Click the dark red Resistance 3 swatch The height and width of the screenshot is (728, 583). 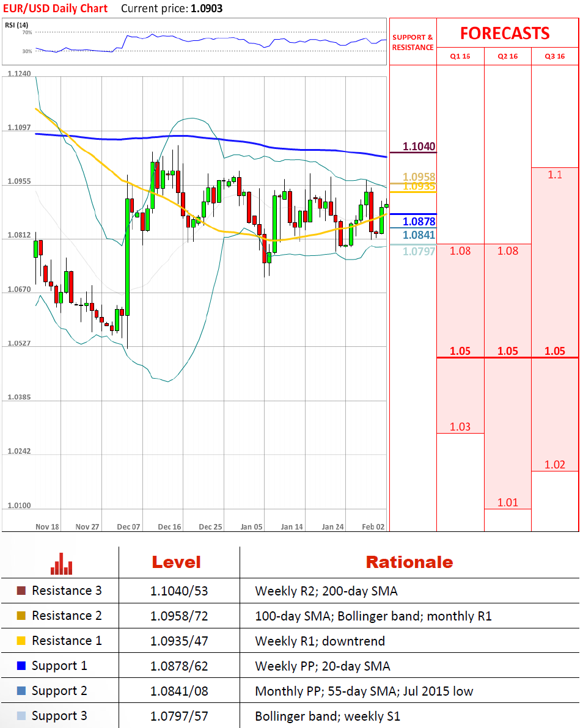point(21,591)
